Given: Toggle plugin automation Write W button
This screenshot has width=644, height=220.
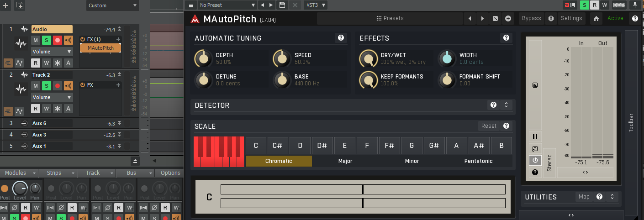Looking at the screenshot, I should pos(605,5).
